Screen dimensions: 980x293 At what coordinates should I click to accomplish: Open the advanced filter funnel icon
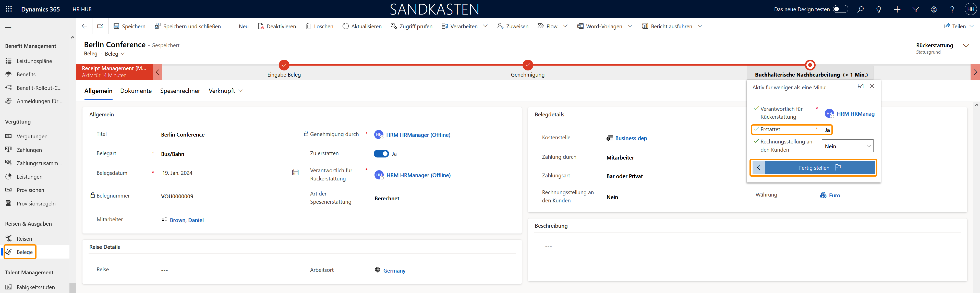pyautogui.click(x=915, y=9)
